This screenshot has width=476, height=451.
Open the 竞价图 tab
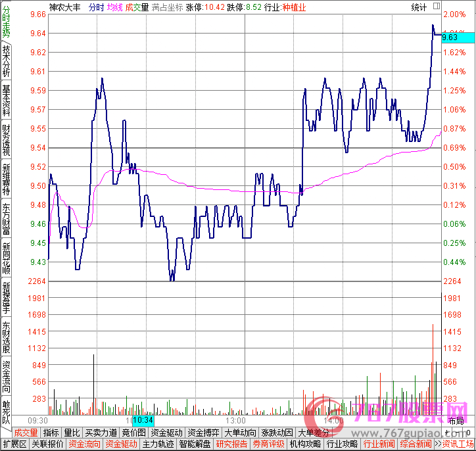click(x=133, y=433)
